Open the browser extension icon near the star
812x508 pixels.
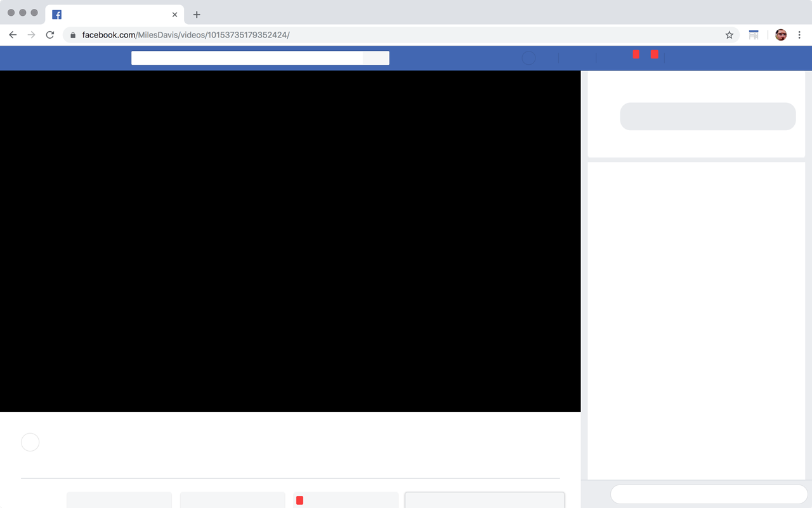(754, 35)
